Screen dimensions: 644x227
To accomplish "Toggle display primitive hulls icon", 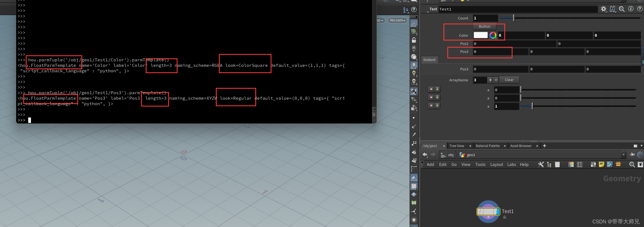I will pyautogui.click(x=414, y=169).
